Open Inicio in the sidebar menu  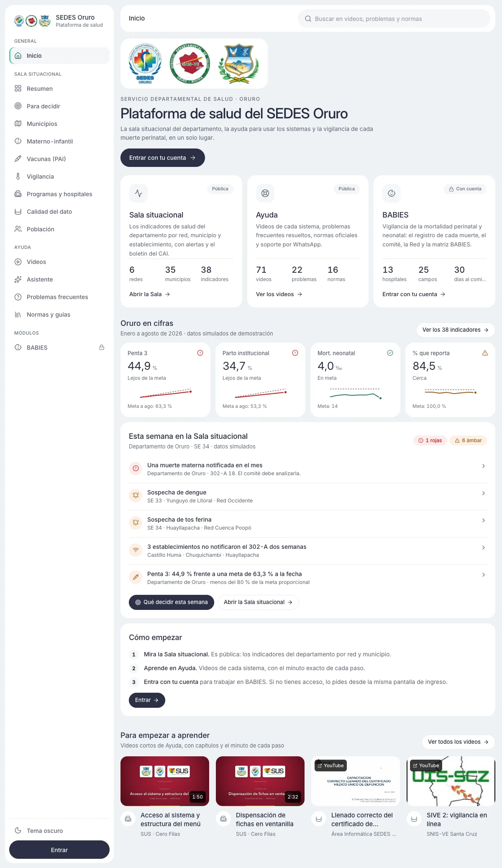[x=59, y=56]
